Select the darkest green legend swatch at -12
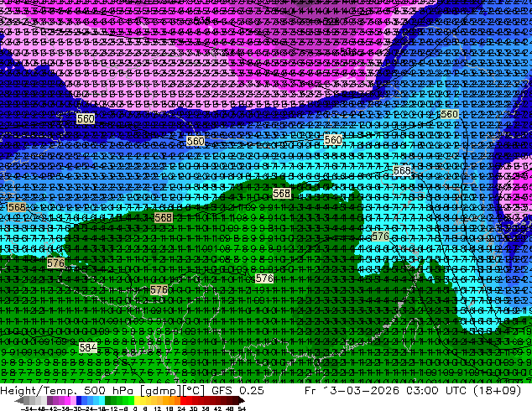This screenshot has width=532, height=411. click(108, 400)
